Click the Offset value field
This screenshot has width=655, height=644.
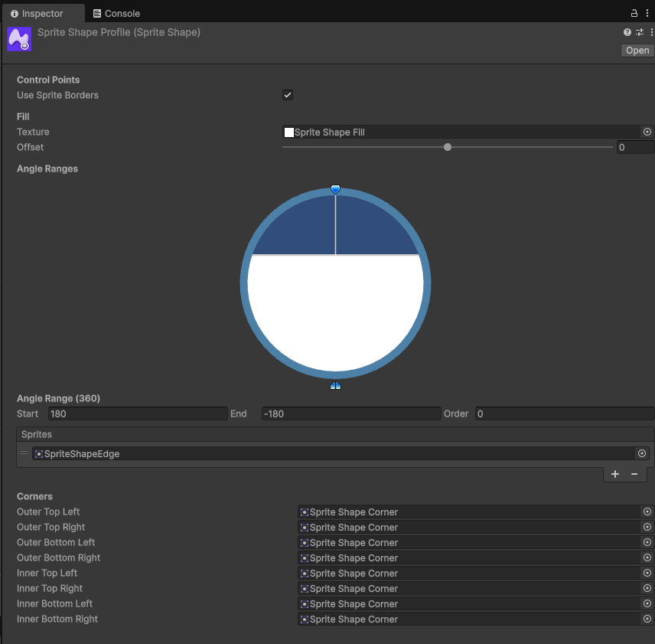click(635, 147)
